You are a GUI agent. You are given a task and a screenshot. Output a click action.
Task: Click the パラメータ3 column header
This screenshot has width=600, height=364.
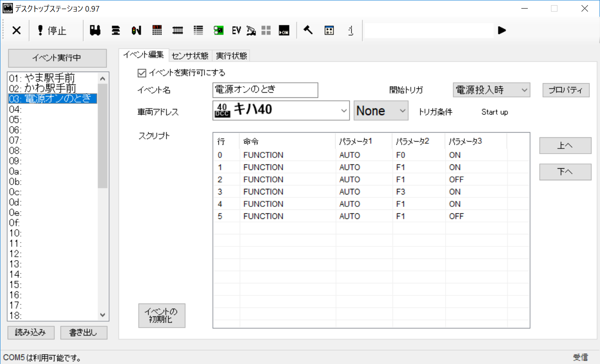[476, 142]
